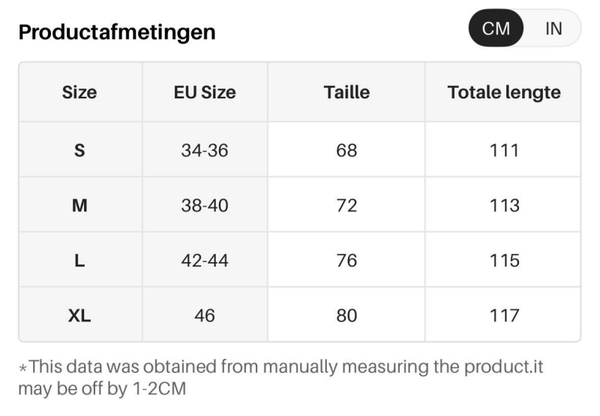Viewport: 600px width, 416px height.
Task: Select the CM unit option
Action: [x=496, y=29]
